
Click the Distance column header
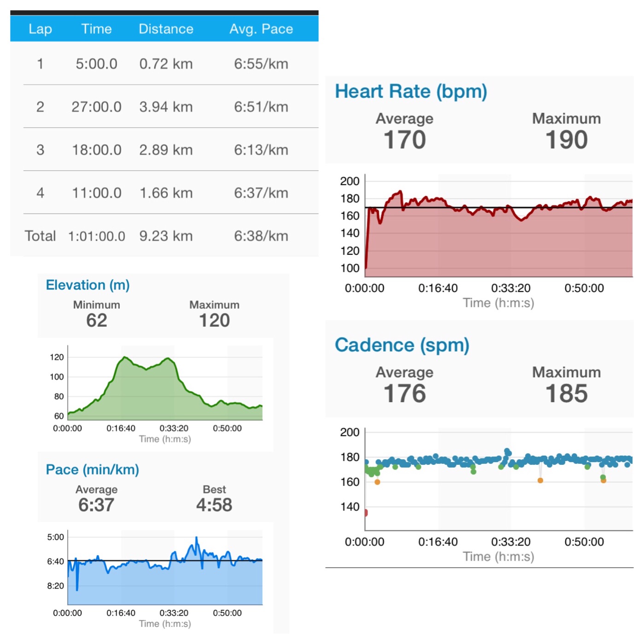click(x=166, y=29)
